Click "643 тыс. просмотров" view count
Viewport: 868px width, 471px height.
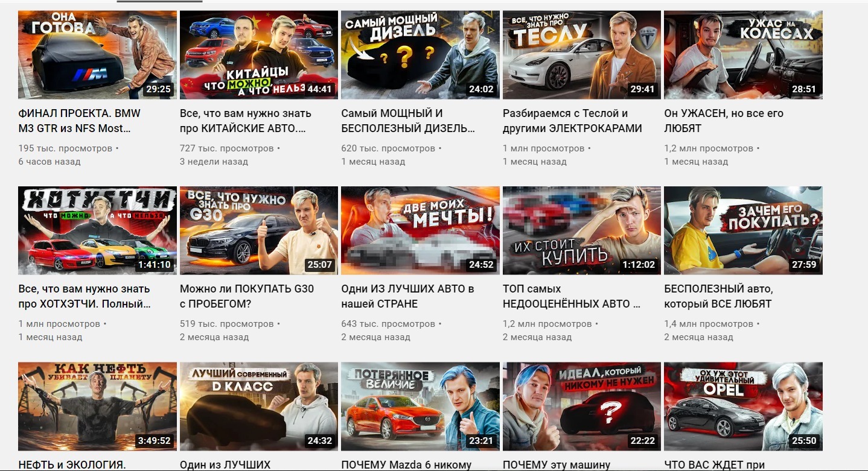[x=388, y=324]
